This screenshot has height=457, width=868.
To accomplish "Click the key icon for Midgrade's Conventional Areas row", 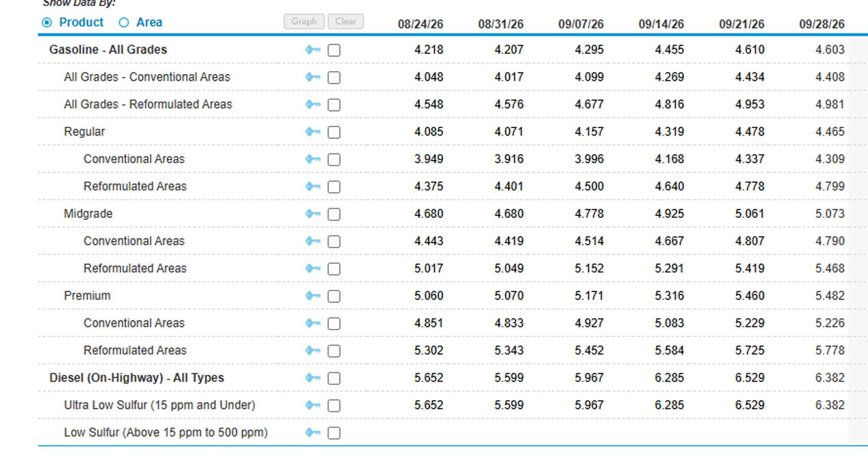I will point(313,241).
